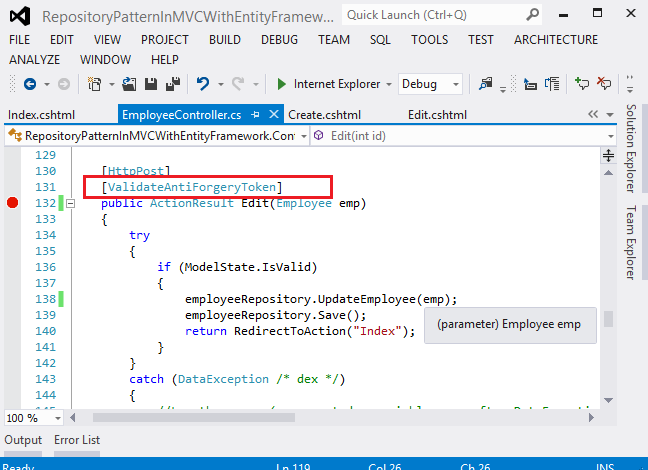648x470 pixels.
Task: Toggle the breakpoint on line 132
Action: 12,203
